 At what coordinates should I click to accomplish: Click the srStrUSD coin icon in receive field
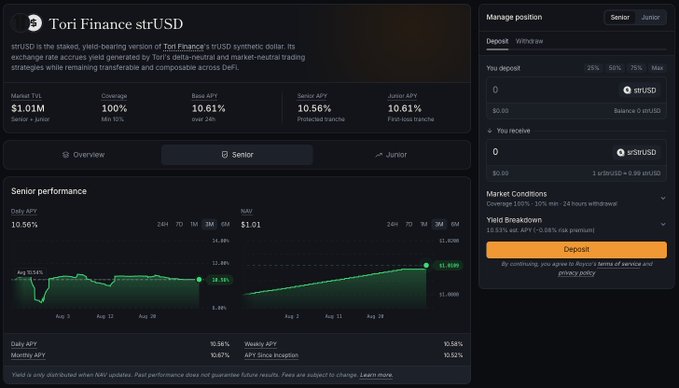[x=621, y=152]
